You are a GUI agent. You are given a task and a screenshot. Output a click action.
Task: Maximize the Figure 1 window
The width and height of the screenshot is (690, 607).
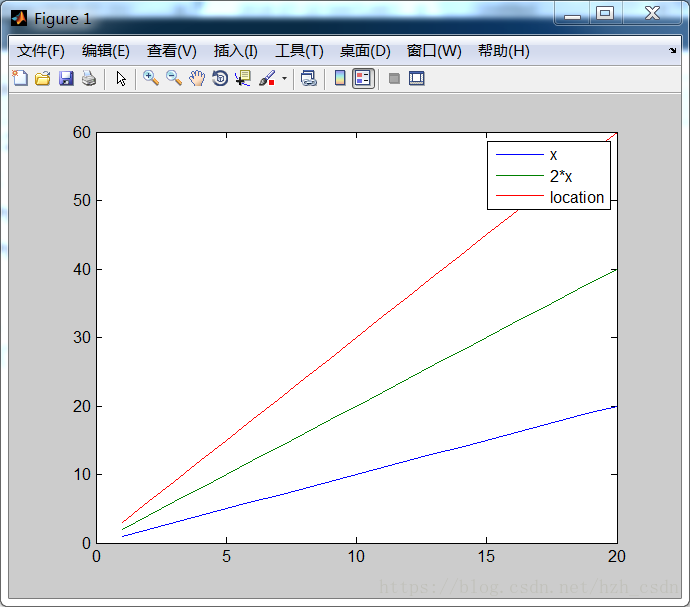tap(605, 14)
